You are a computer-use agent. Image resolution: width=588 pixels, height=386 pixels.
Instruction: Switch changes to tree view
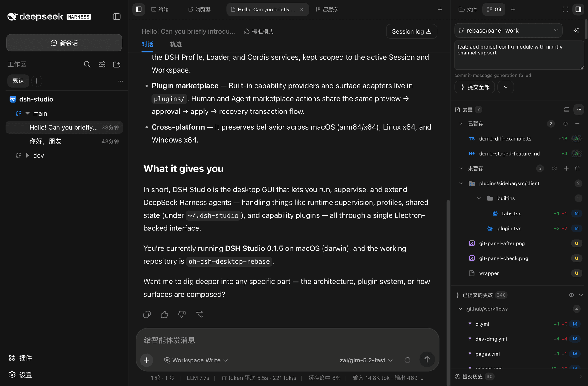tap(579, 110)
